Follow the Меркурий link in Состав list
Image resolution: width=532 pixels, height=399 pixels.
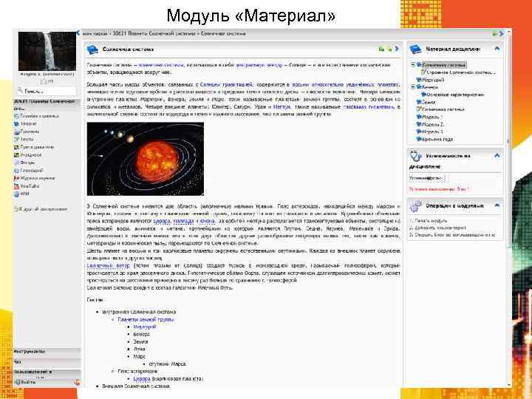[x=145, y=327]
